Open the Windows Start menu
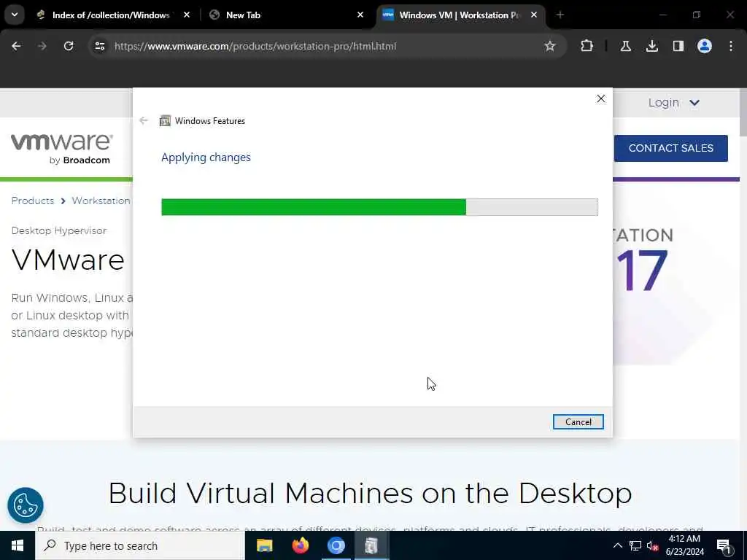Image resolution: width=747 pixels, height=560 pixels. click(x=18, y=545)
